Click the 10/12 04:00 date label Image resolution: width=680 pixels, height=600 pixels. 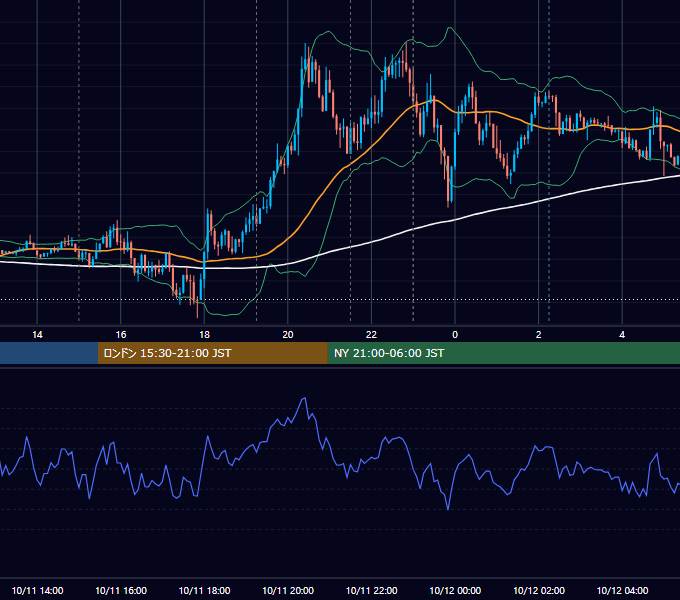622,590
